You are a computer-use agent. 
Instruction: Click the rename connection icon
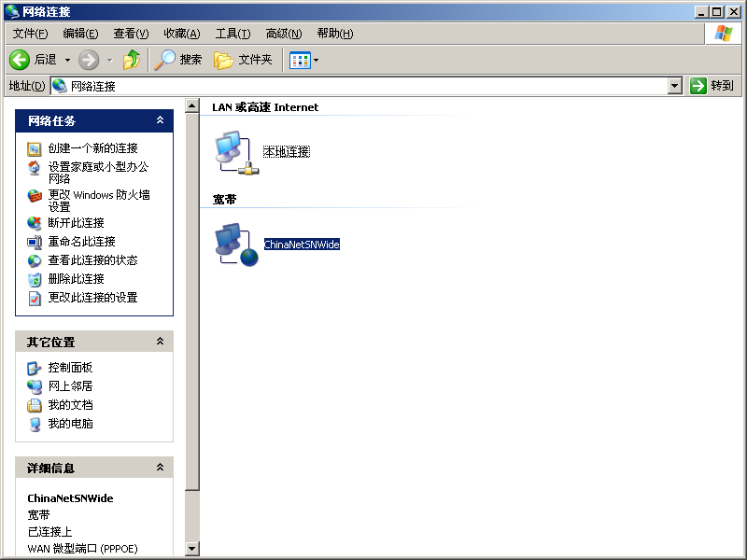35,242
